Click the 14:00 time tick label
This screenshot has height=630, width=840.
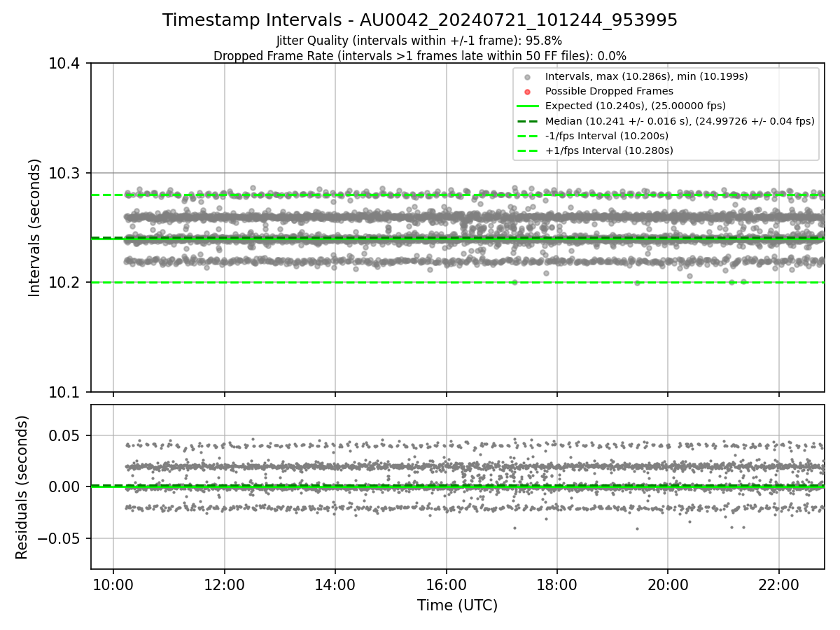335,584
